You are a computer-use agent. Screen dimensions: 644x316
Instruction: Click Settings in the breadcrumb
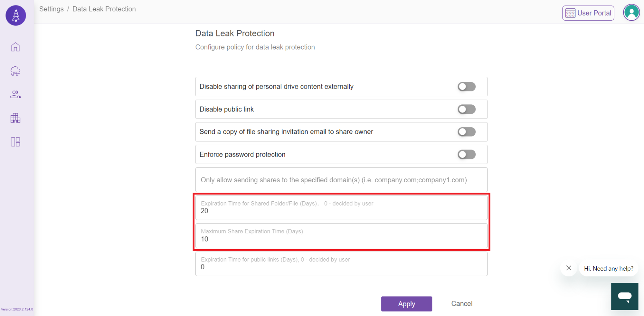click(52, 9)
